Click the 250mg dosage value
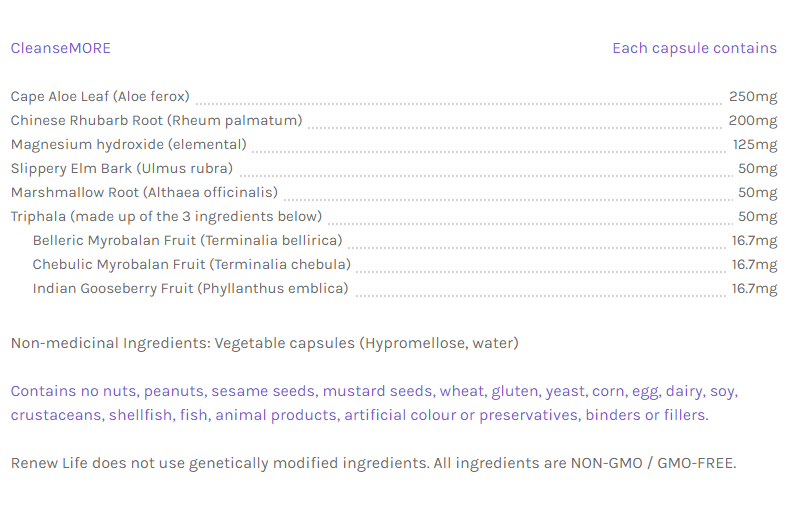This screenshot has width=791, height=528. [x=753, y=97]
